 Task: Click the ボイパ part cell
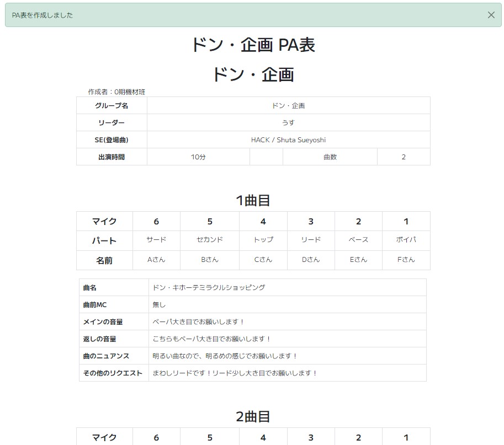coord(406,240)
